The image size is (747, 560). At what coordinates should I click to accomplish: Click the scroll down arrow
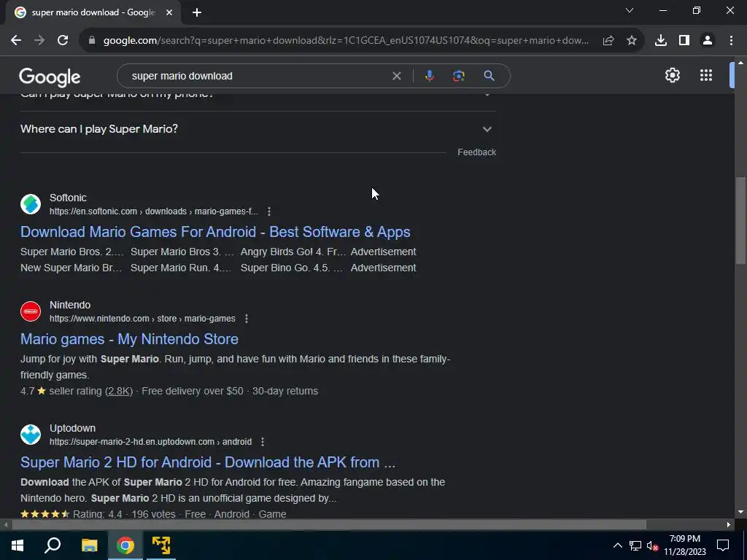point(740,513)
